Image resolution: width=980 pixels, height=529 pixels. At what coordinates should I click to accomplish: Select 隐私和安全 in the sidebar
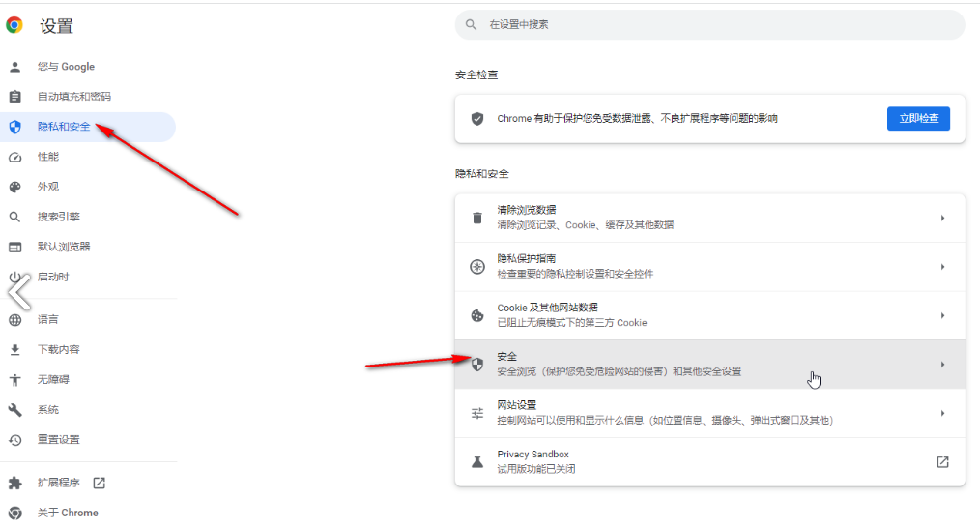point(88,127)
